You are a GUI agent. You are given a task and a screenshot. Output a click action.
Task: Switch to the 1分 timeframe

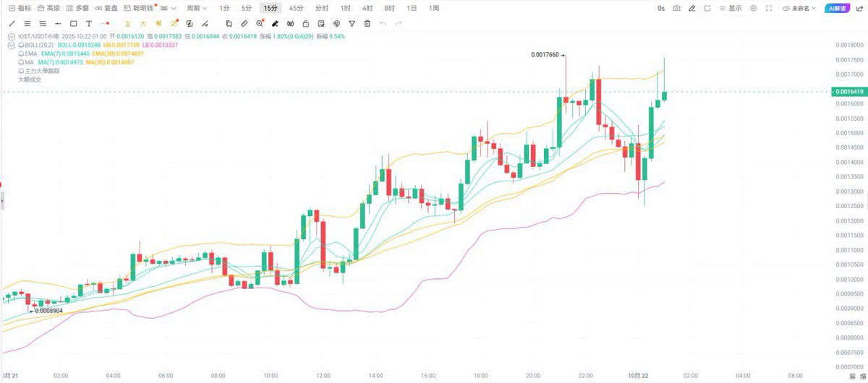point(224,8)
